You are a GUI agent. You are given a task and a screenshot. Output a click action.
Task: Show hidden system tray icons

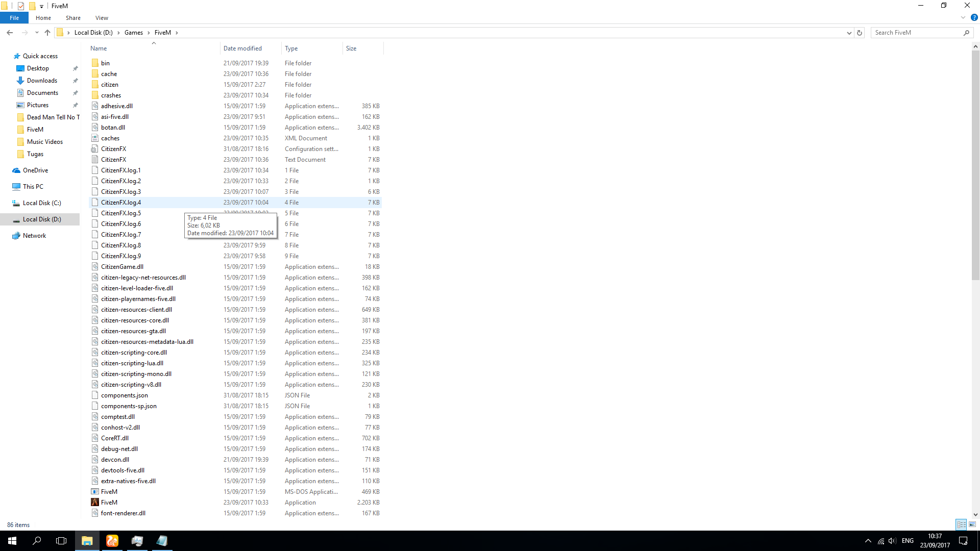pos(868,541)
